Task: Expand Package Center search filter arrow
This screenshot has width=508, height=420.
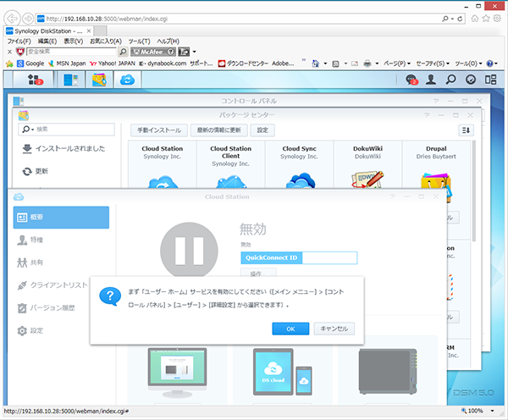Action: (x=32, y=130)
